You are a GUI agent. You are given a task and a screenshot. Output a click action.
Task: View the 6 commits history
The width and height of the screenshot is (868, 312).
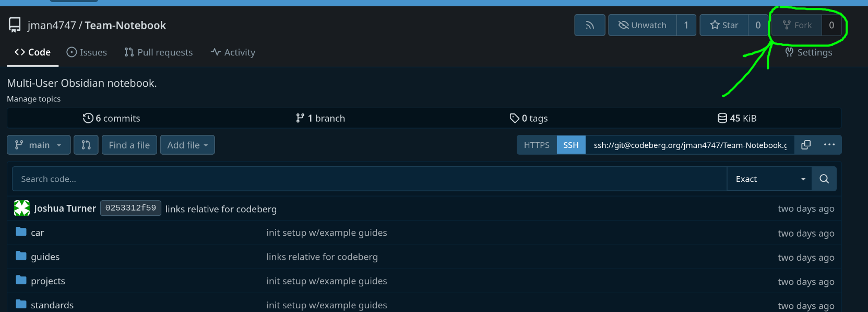pos(111,118)
